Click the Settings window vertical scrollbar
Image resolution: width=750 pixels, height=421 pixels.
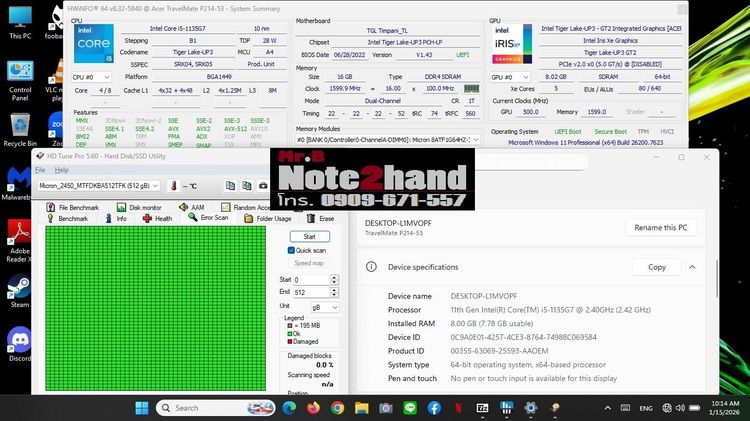pos(717,278)
